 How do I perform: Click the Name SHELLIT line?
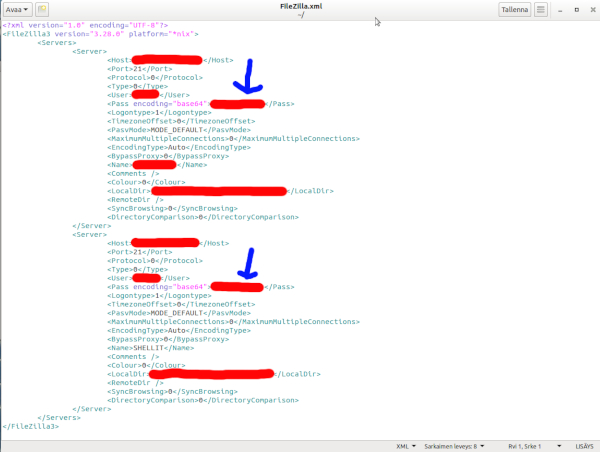tap(151, 348)
